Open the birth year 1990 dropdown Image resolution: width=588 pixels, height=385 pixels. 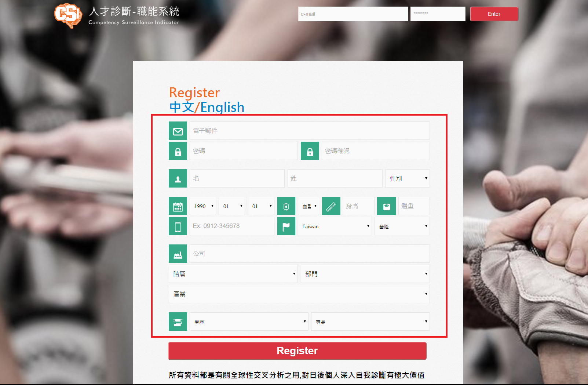[203, 206]
